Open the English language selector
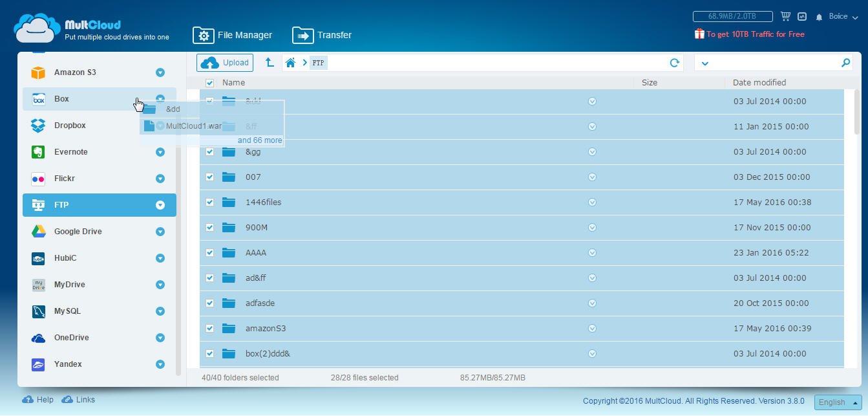The image size is (868, 416). [838, 402]
